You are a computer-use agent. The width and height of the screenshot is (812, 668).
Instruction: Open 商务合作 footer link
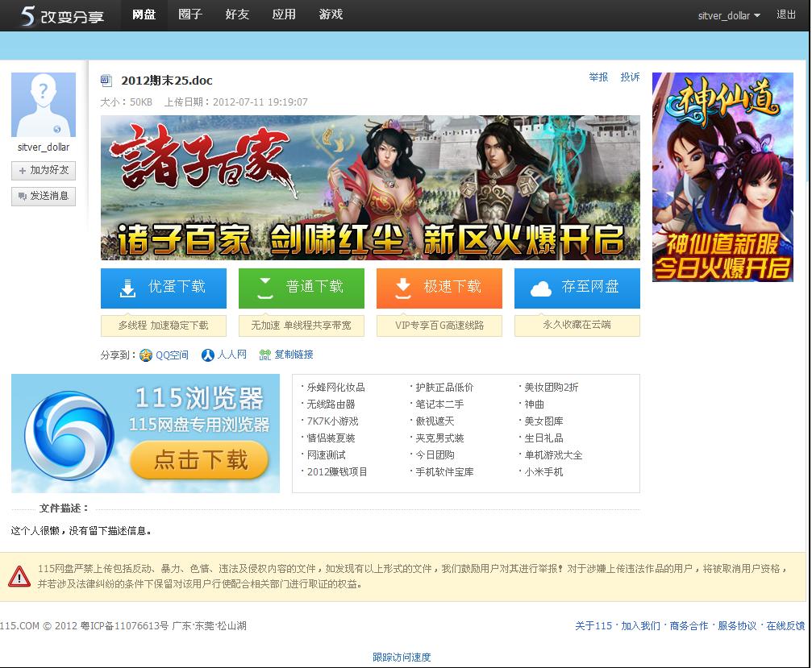click(689, 626)
